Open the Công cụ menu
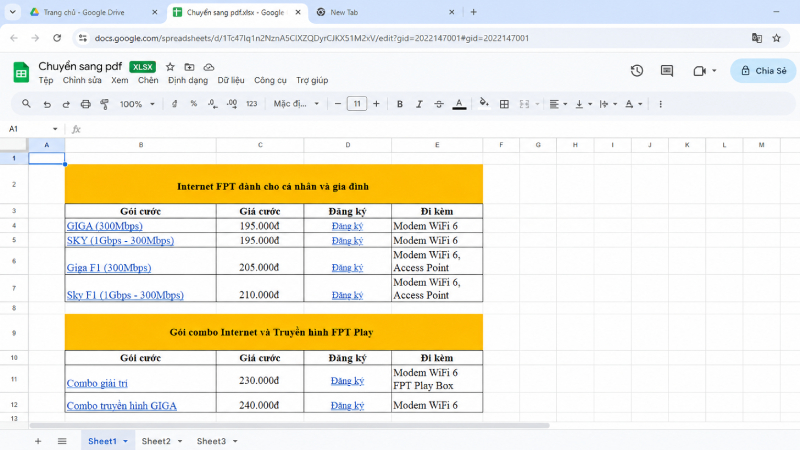Viewport: 800px width, 450px height. (270, 81)
